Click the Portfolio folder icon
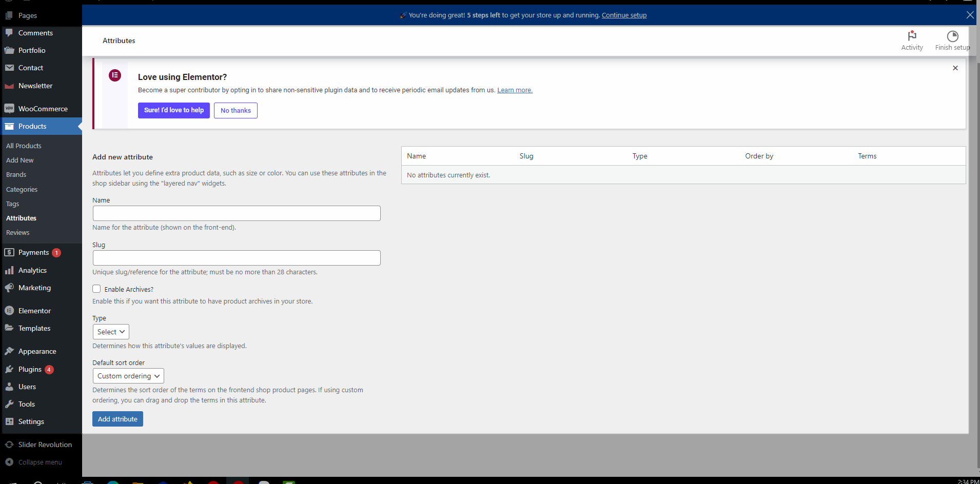The image size is (980, 484). (9, 50)
